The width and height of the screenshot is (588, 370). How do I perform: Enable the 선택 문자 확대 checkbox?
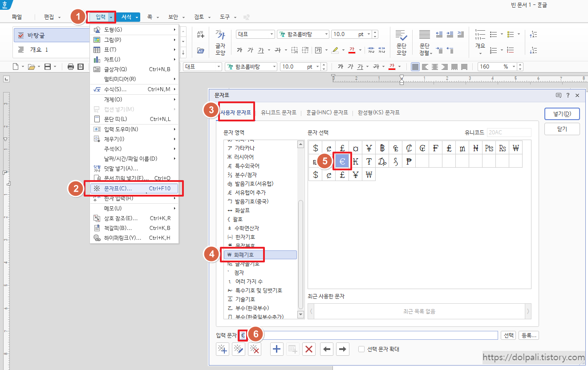click(x=362, y=349)
